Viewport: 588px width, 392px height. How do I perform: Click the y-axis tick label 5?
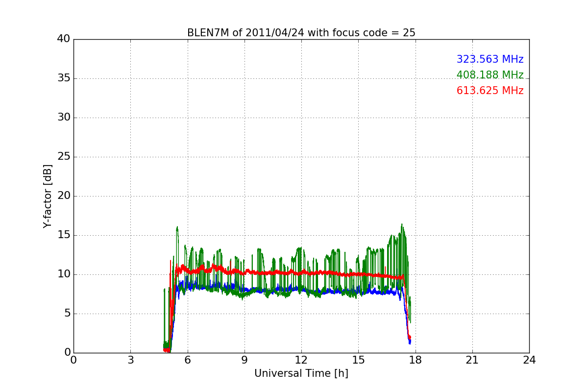(67, 314)
